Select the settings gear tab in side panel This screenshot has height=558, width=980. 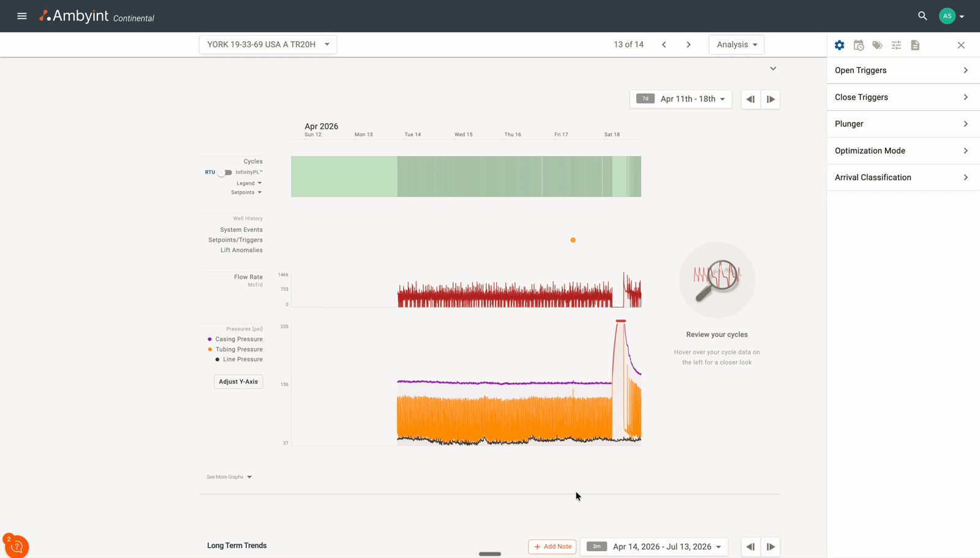(840, 45)
